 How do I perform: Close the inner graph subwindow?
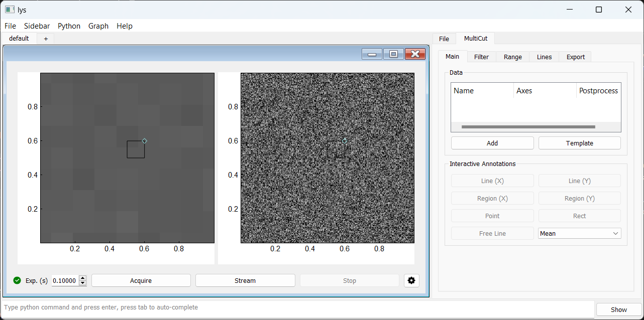[415, 54]
